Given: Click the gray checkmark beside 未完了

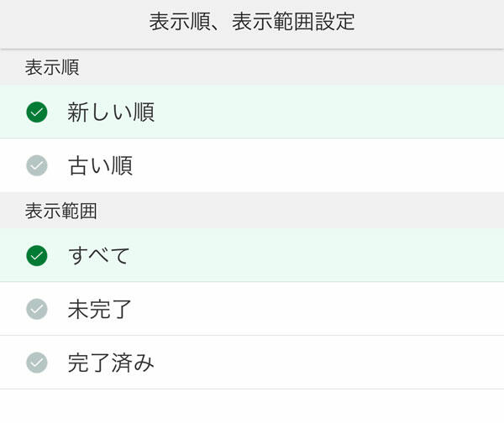Looking at the screenshot, I should tap(36, 309).
